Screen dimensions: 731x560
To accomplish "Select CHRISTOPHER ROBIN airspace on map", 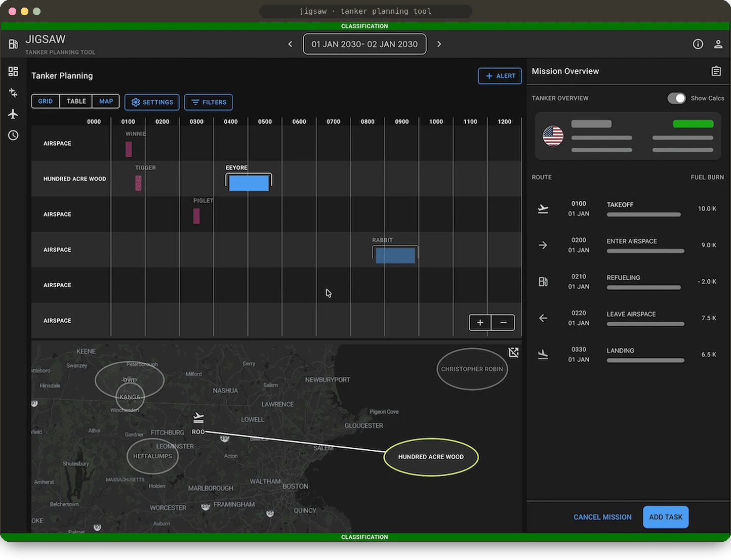I will [x=472, y=369].
